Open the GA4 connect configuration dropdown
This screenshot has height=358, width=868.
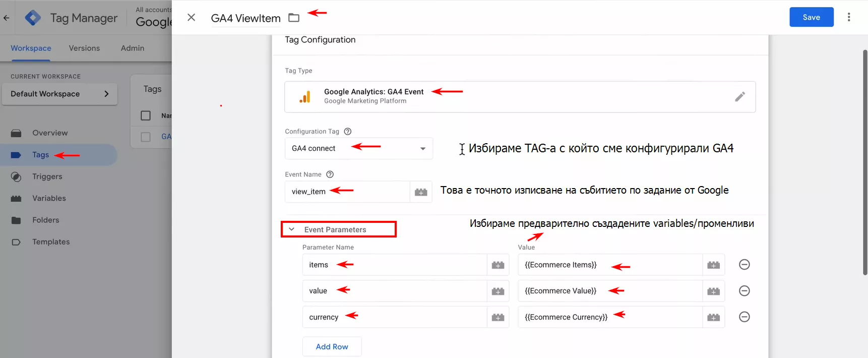click(358, 148)
